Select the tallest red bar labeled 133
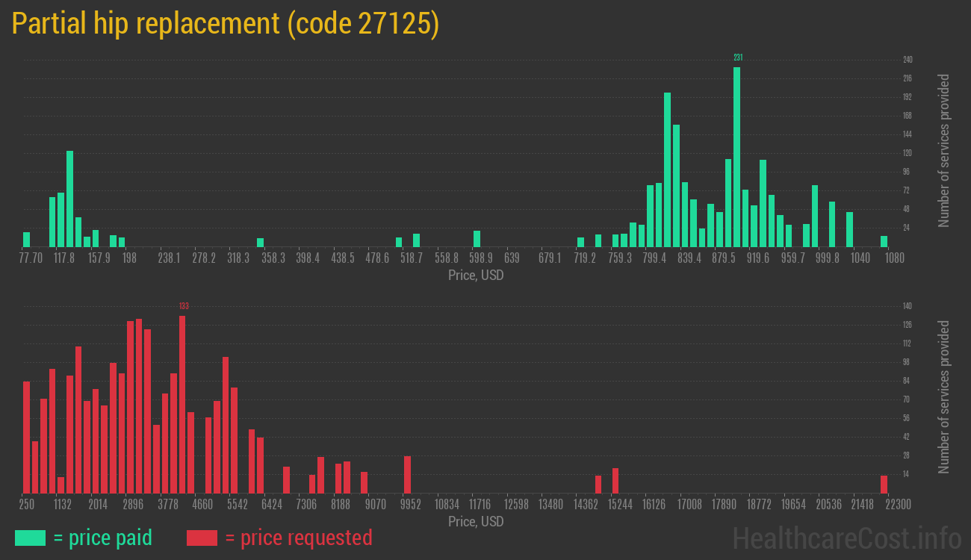The height and width of the screenshot is (560, 971). (x=182, y=403)
